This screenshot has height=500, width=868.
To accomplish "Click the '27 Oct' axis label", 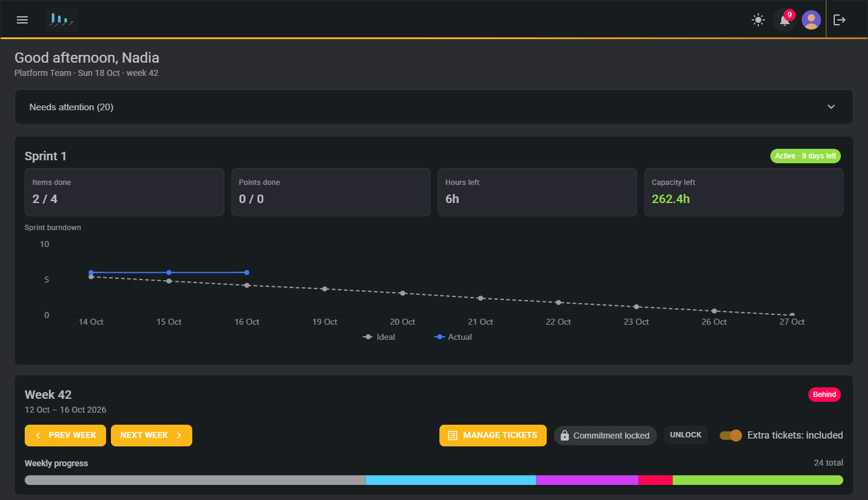I will pyautogui.click(x=792, y=322).
